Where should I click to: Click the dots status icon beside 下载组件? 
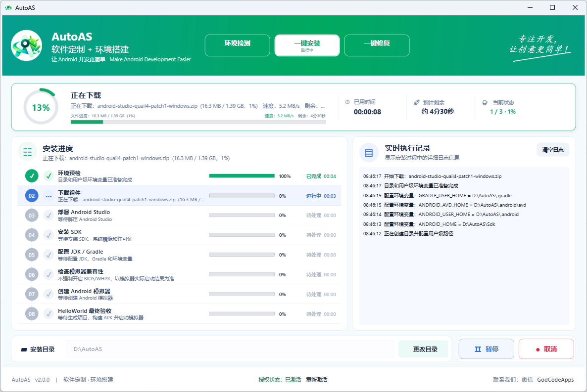[x=49, y=196]
